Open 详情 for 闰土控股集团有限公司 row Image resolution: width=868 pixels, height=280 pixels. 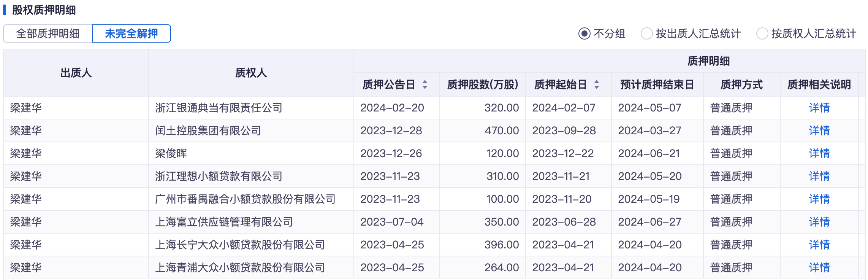(x=819, y=130)
